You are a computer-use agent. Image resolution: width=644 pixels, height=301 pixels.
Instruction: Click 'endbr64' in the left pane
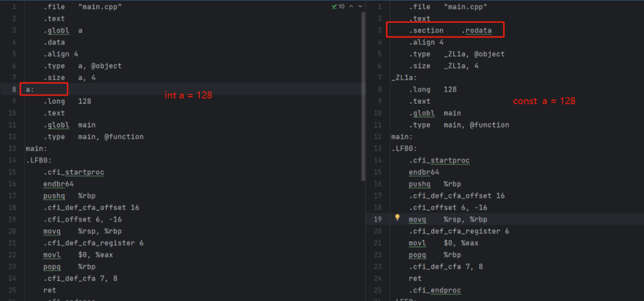[58, 184]
